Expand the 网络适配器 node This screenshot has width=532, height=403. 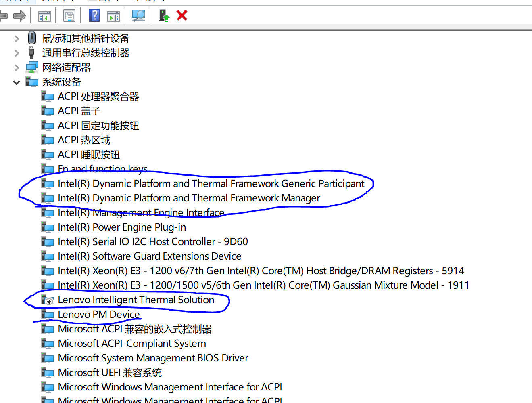click(x=17, y=68)
